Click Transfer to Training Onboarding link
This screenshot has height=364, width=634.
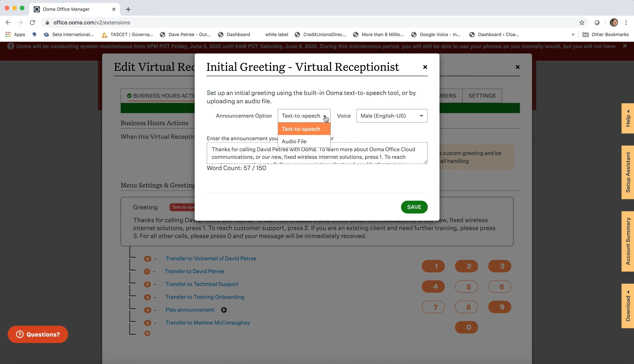205,296
